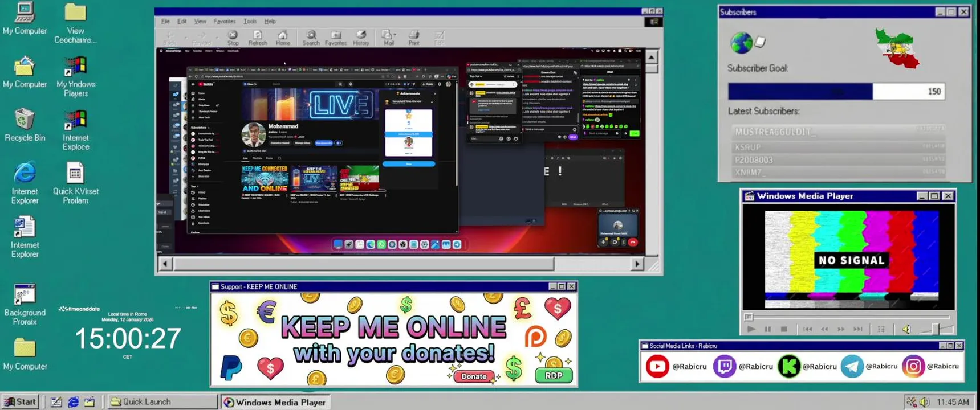The width and height of the screenshot is (980, 410).
Task: Open View Ceochaims folder on desktop
Action: 75,24
